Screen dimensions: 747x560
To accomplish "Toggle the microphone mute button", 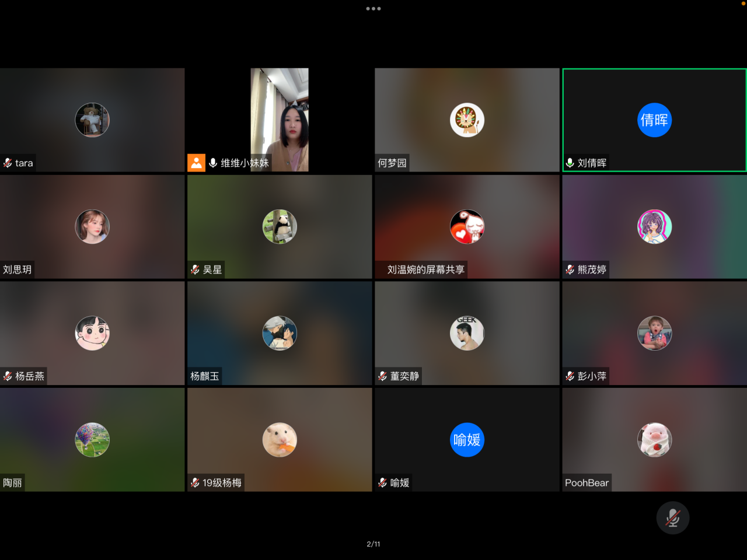I will tap(672, 517).
